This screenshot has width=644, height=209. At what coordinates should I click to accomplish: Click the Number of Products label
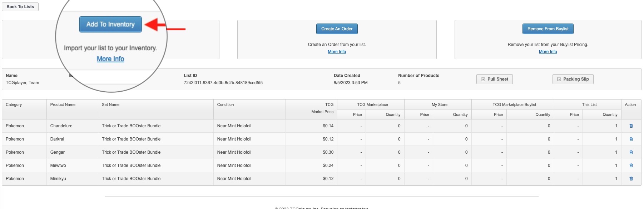[x=419, y=76]
